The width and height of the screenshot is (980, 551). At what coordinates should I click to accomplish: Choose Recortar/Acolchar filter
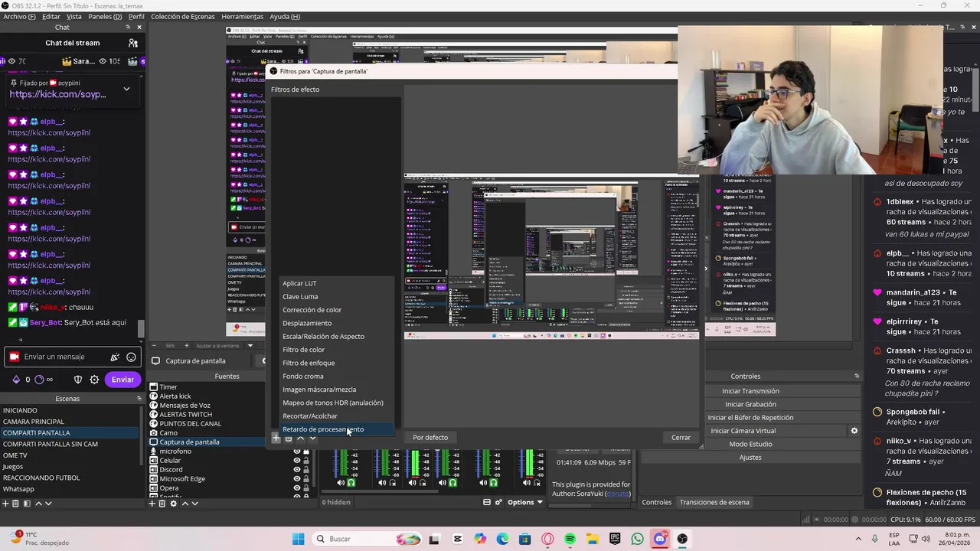[x=336, y=416]
